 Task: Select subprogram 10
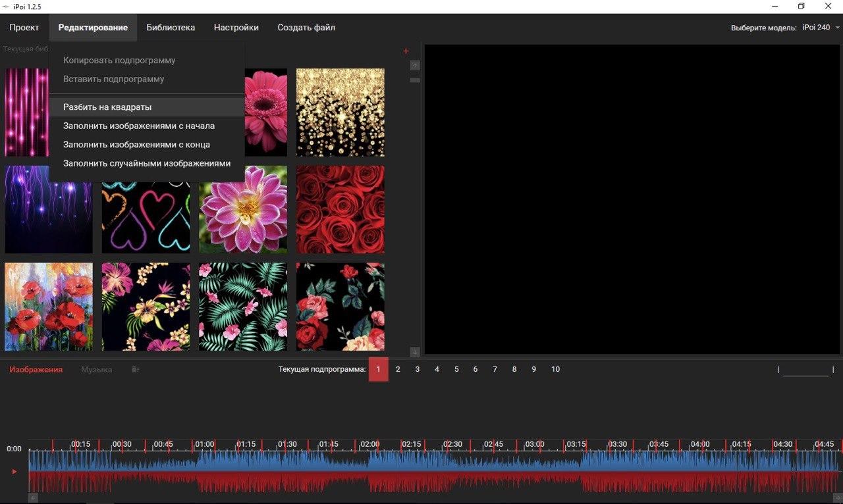pyautogui.click(x=556, y=369)
